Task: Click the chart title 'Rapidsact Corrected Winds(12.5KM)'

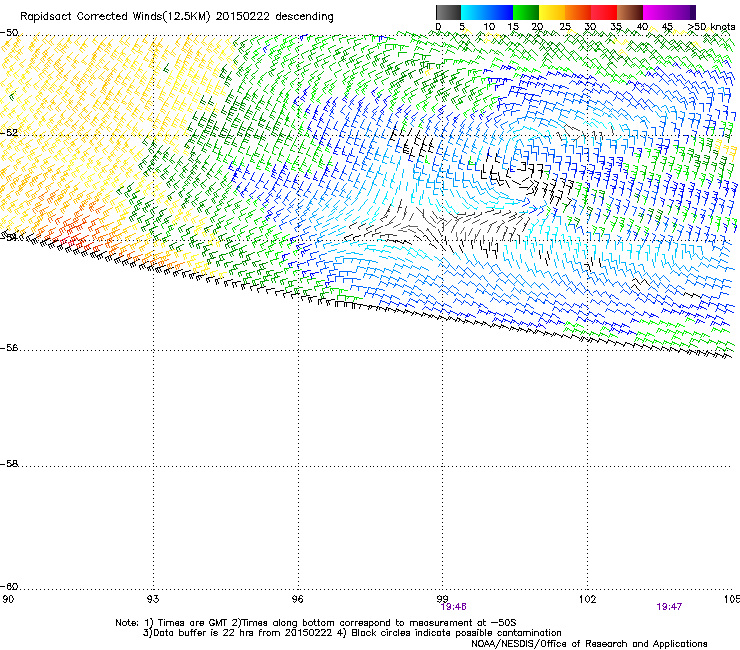Action: [x=115, y=17]
